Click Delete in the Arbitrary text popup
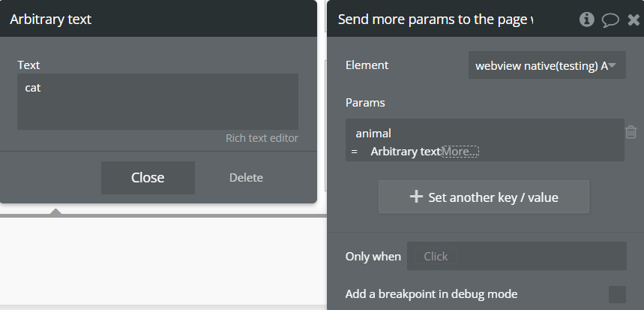 [246, 178]
